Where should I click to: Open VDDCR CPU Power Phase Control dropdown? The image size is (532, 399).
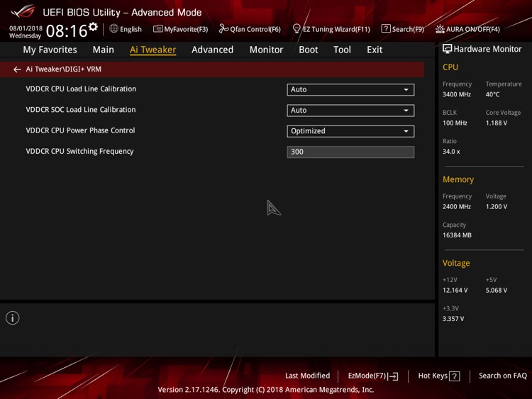coord(350,131)
